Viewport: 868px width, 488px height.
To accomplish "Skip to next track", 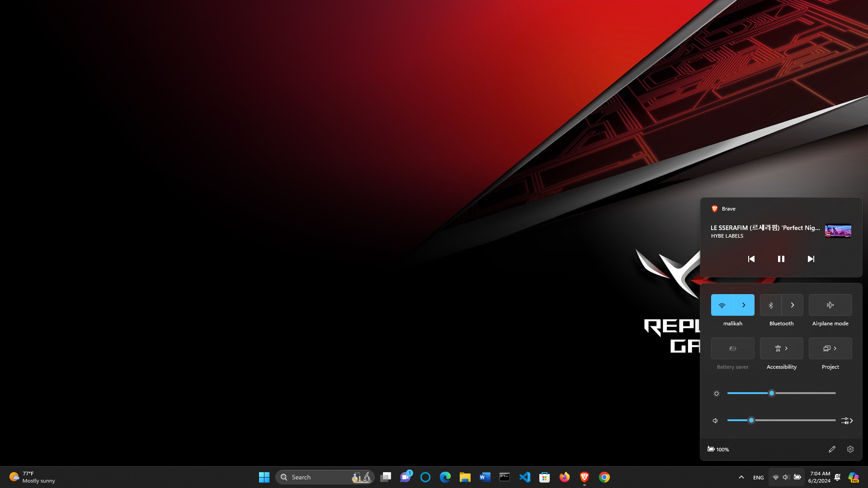I will [x=811, y=259].
